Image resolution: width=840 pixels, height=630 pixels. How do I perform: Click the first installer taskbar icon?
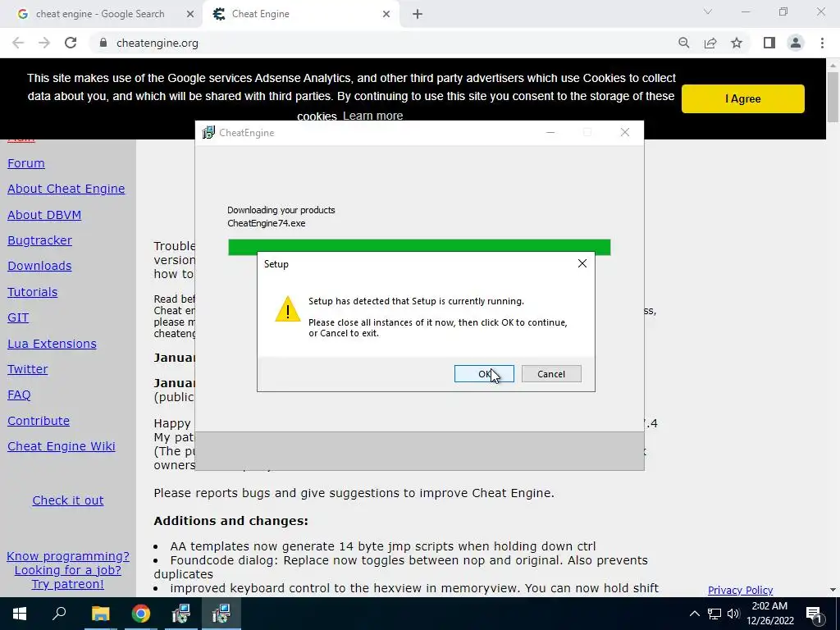point(181,614)
